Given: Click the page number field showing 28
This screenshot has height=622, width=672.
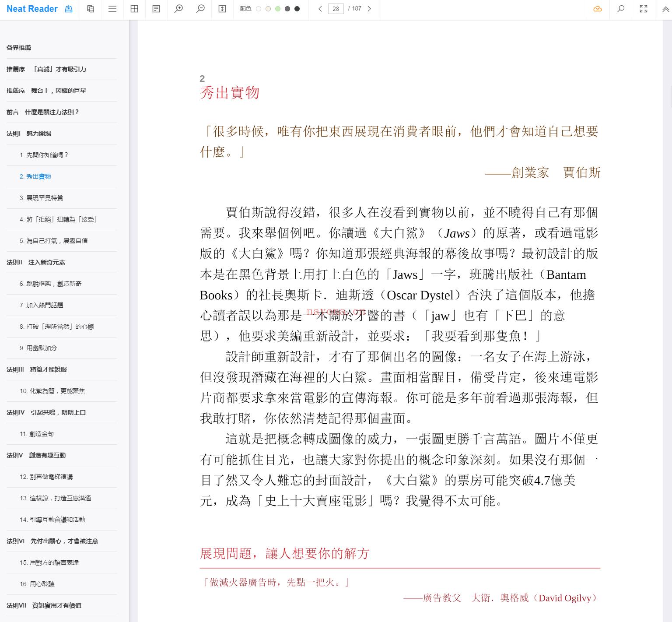Looking at the screenshot, I should point(336,9).
